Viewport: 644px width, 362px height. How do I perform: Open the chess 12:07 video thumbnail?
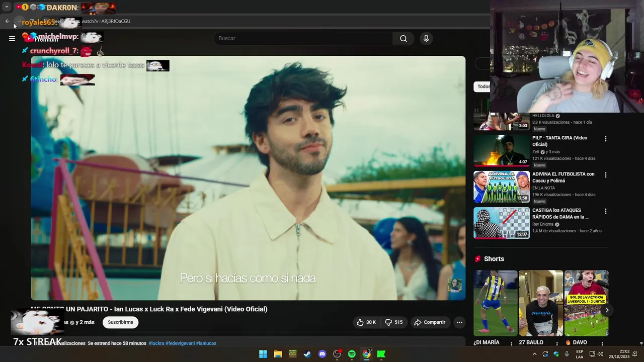[502, 223]
